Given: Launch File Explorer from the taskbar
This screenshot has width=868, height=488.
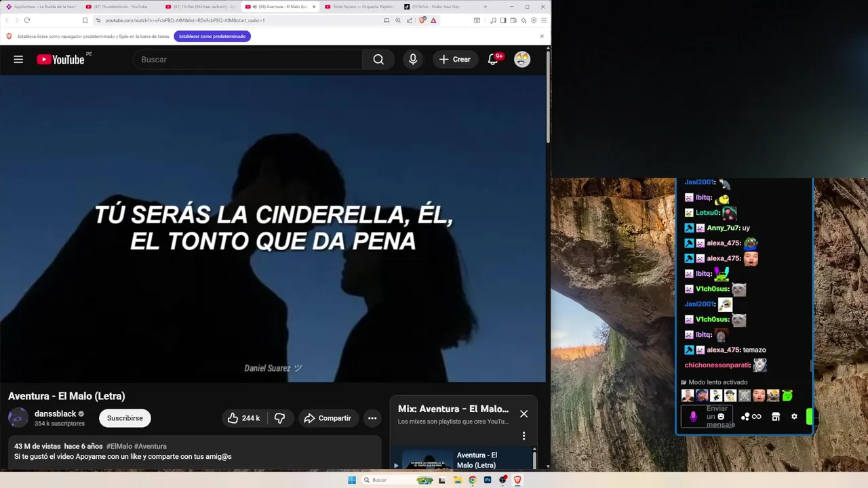Looking at the screenshot, I should pos(458,480).
